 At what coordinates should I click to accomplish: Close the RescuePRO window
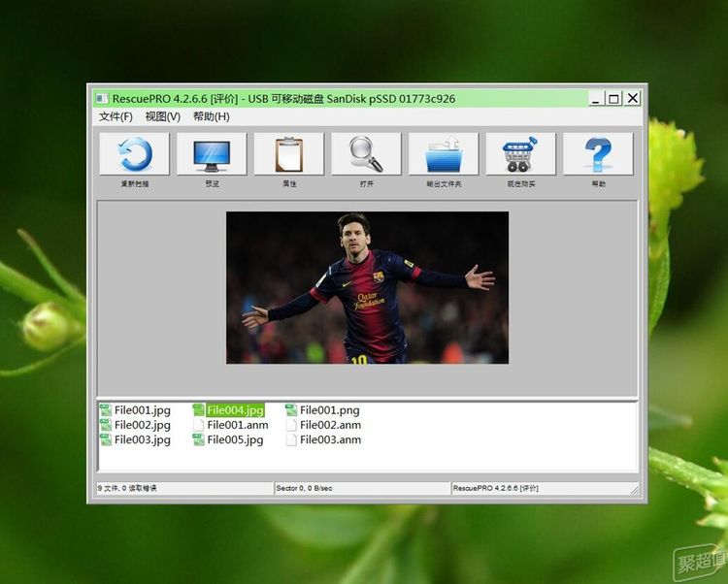click(632, 98)
